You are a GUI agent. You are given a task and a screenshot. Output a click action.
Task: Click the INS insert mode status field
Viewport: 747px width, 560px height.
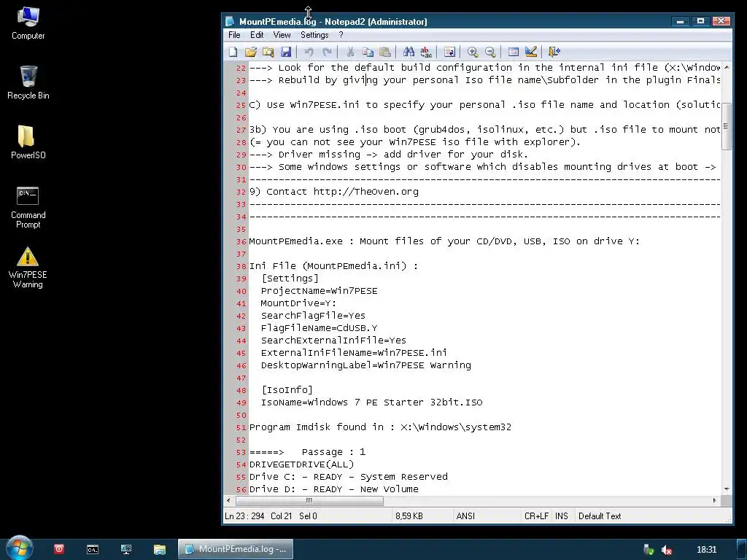pyautogui.click(x=562, y=516)
